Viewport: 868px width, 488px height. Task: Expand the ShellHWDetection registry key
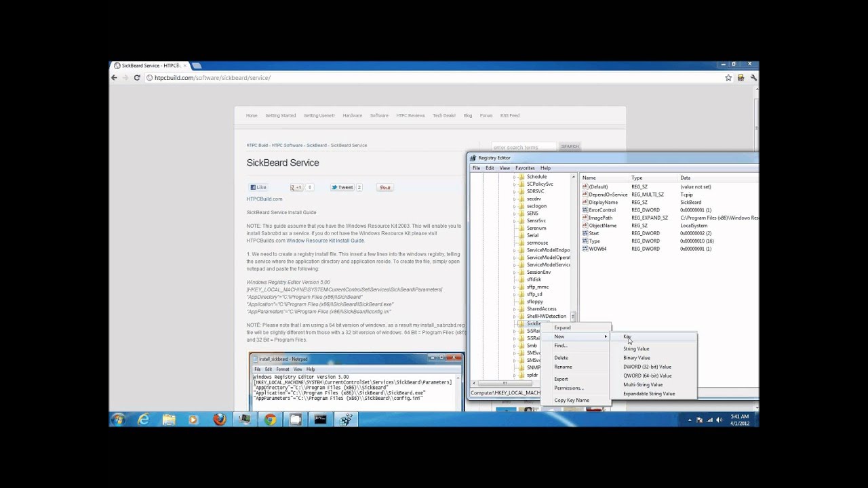coord(514,317)
